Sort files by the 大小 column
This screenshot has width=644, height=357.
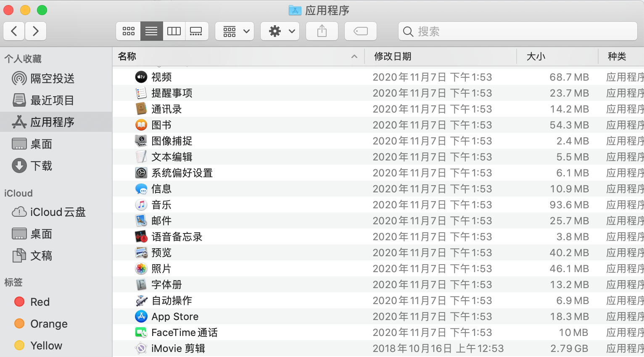(536, 56)
